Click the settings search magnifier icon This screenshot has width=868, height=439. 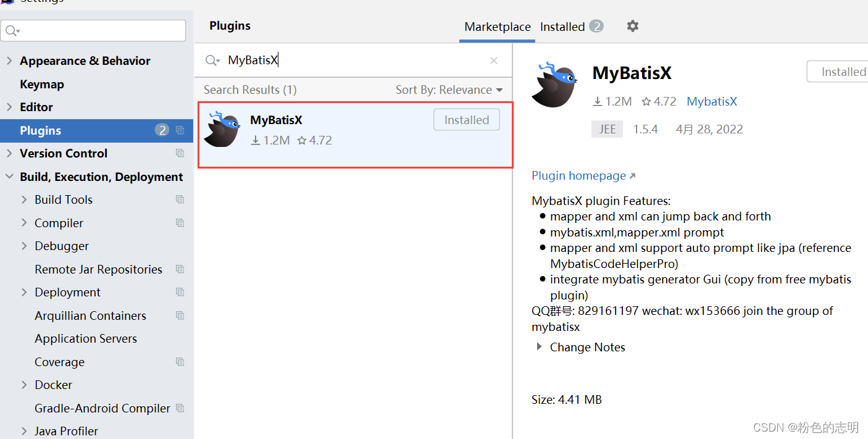pos(12,30)
